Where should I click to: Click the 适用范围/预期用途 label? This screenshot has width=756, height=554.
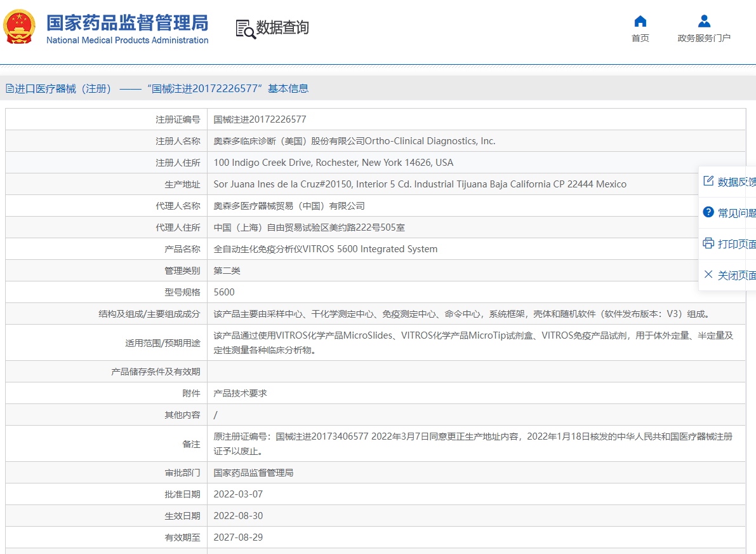pyautogui.click(x=162, y=343)
